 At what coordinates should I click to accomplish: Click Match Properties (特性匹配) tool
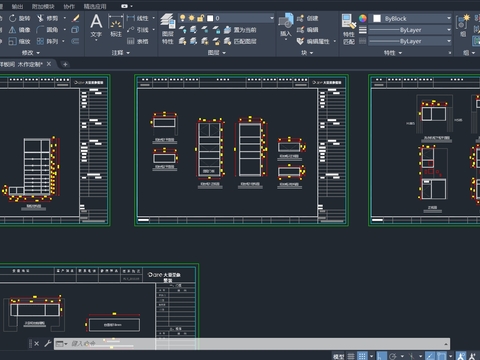coord(349,29)
